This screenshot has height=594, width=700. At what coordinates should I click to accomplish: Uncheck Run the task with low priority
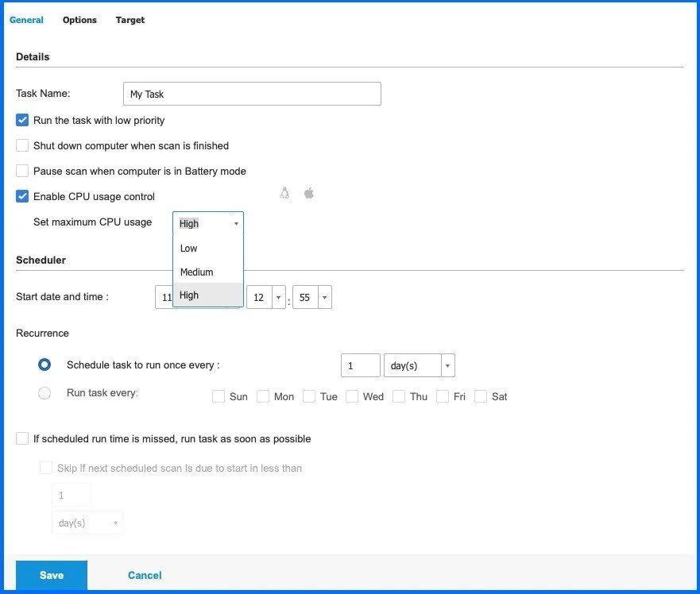[x=22, y=121]
